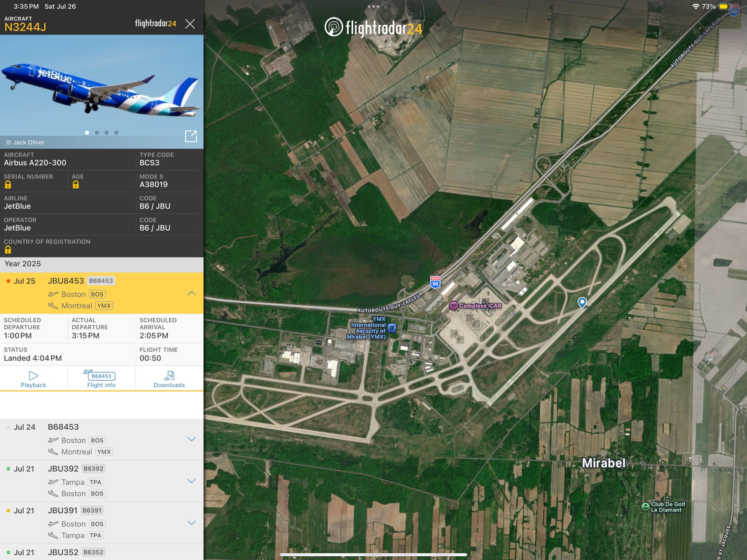Viewport: 747px width, 560px height.
Task: Tap the N3244J registration title
Action: coord(25,27)
